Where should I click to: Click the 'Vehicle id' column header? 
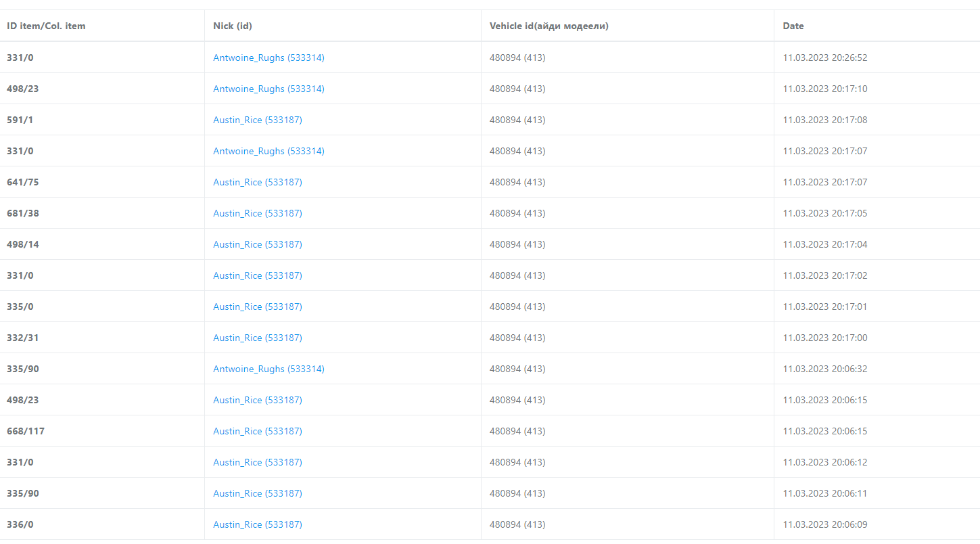549,26
